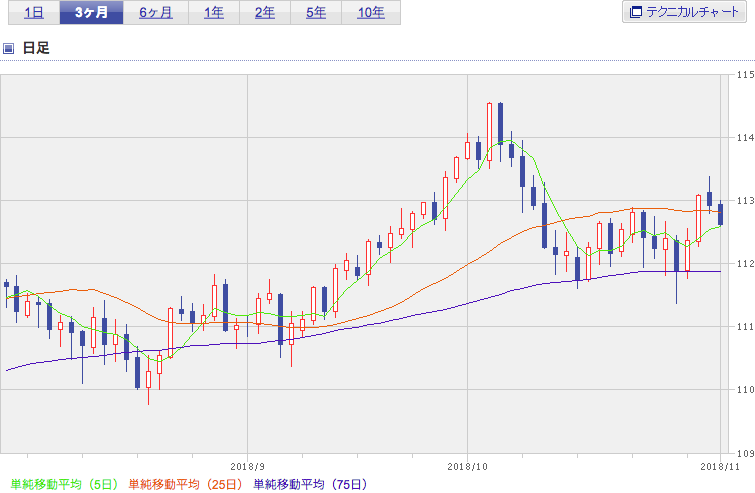
Task: Click the 2018/9 axis label
Action: point(247,467)
